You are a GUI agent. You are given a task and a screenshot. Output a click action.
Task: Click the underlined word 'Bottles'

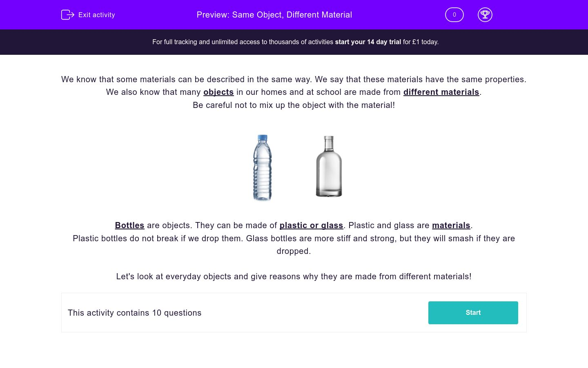click(129, 225)
